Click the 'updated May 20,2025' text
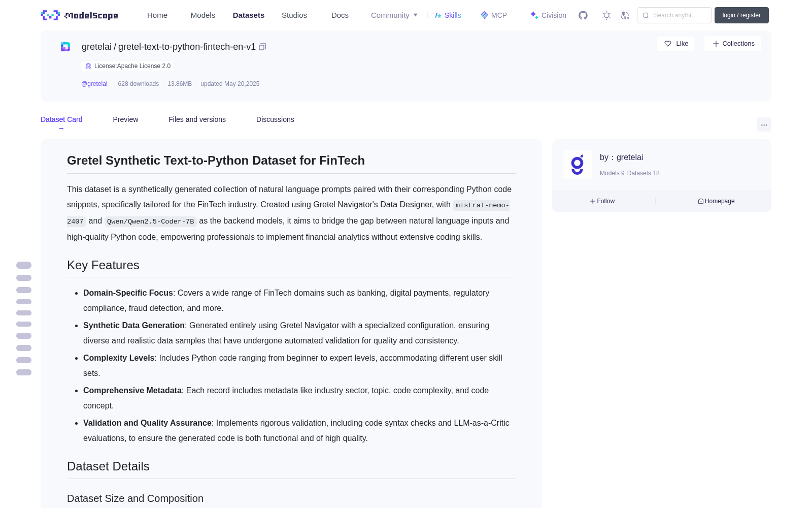The height and width of the screenshot is (508, 812). 230,84
